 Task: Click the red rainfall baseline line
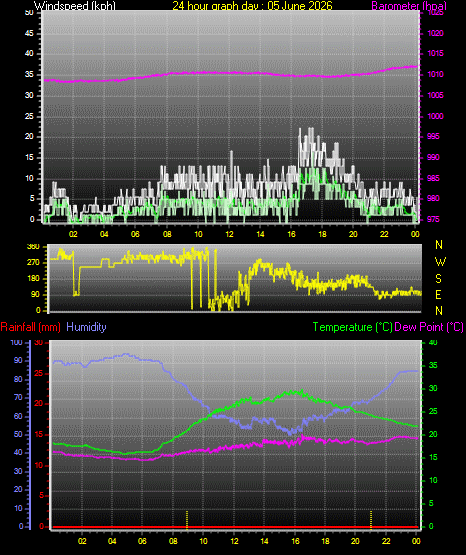coord(236,527)
